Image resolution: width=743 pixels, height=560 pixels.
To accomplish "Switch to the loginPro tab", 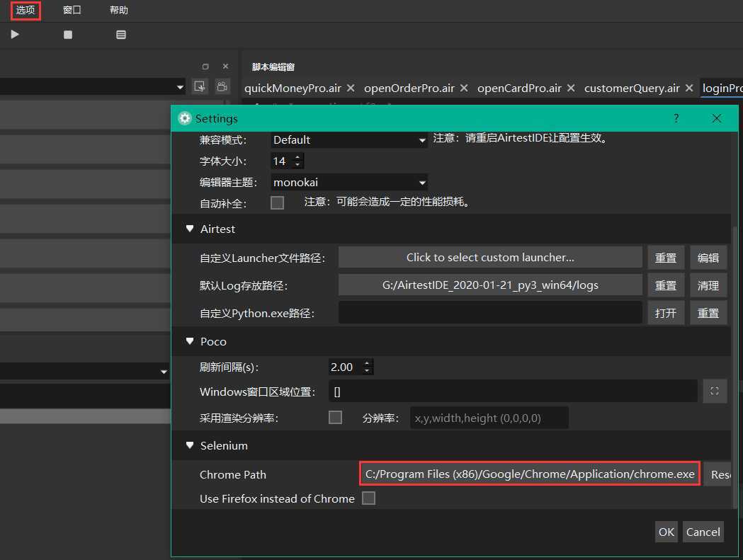I will (x=722, y=88).
